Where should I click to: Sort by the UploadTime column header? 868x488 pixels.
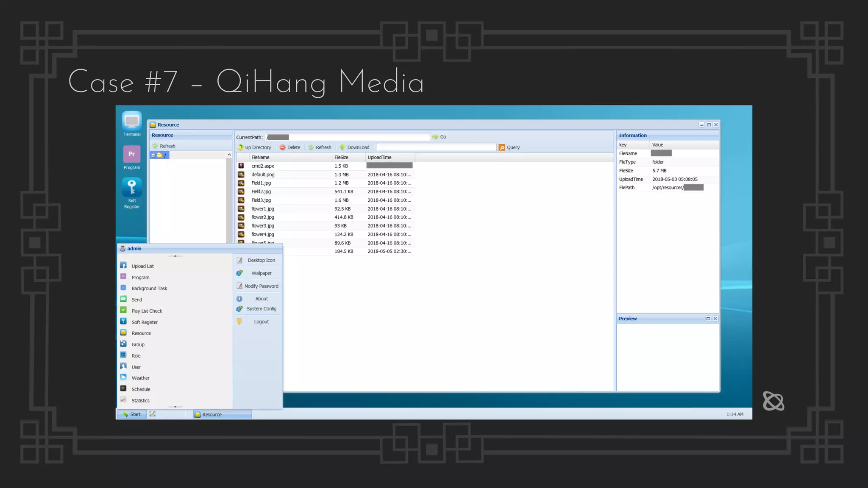(x=390, y=157)
